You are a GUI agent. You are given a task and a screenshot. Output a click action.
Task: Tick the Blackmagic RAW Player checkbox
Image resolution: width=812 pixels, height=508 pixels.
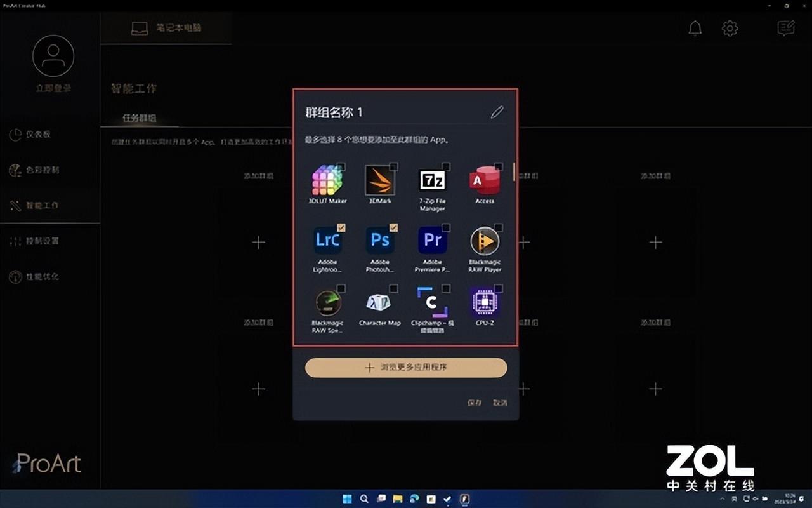pos(499,227)
